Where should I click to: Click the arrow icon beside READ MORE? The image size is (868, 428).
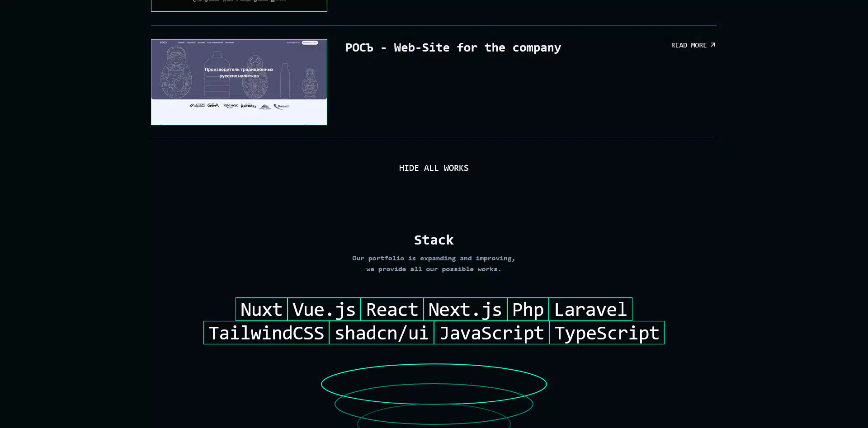(x=713, y=45)
